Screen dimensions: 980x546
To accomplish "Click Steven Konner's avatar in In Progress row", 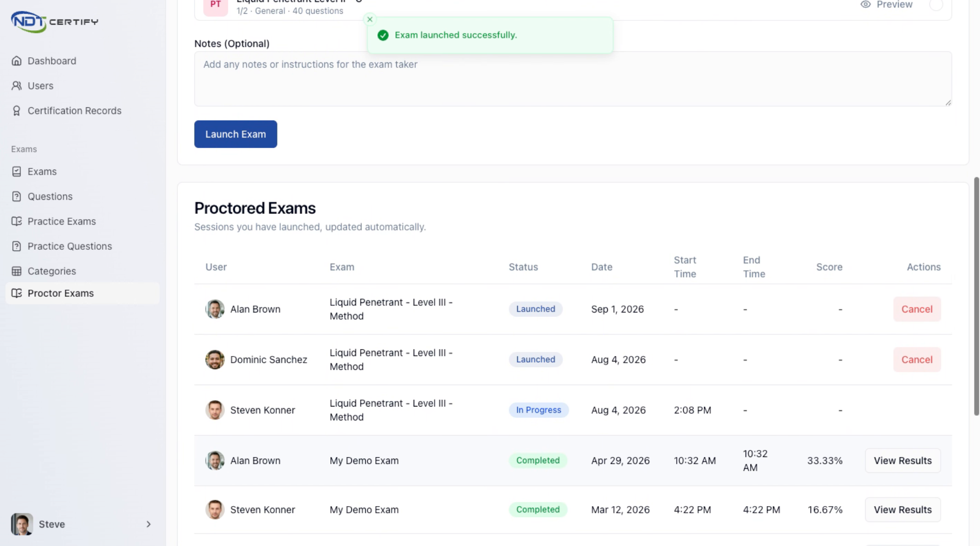I will (215, 410).
